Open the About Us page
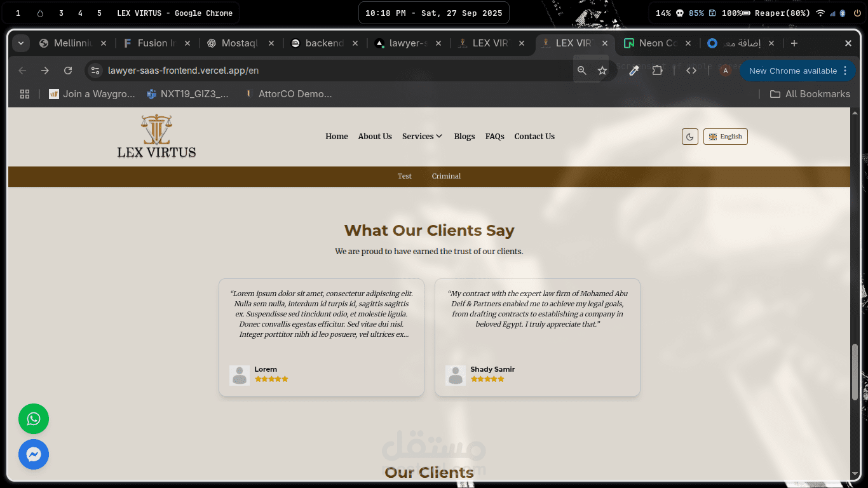868x488 pixels. coord(375,137)
